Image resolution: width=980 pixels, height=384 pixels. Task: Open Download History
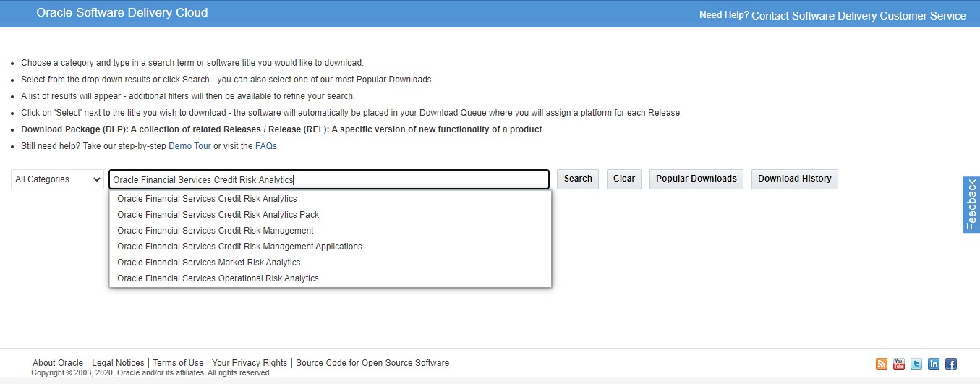(x=795, y=179)
